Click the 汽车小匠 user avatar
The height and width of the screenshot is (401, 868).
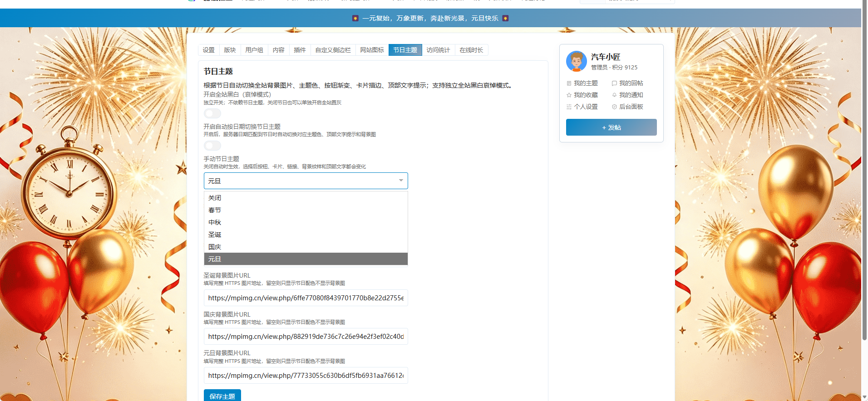tap(577, 61)
